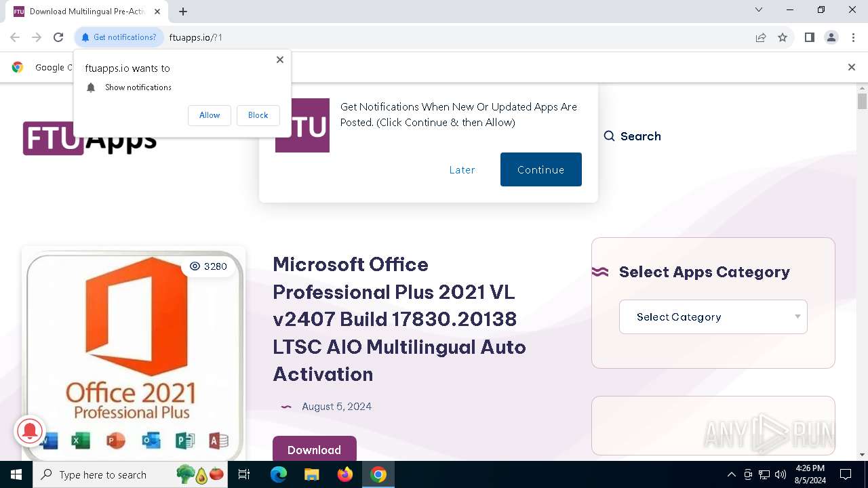This screenshot has width=868, height=488.
Task: Open the Microsoft Office Professional Plus 2021 article title
Action: [x=400, y=319]
